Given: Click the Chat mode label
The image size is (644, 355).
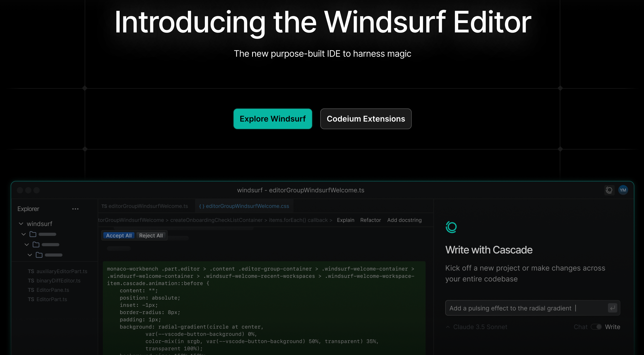Looking at the screenshot, I should coord(581,327).
